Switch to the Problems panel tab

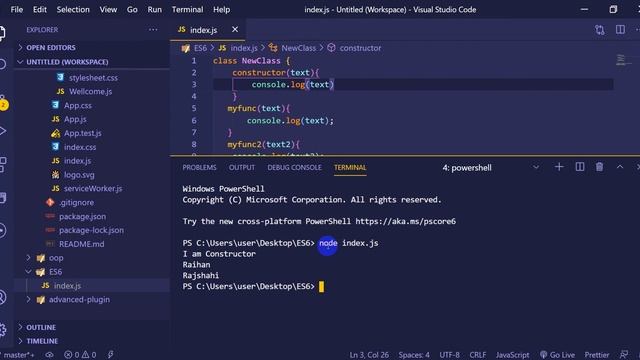point(199,167)
